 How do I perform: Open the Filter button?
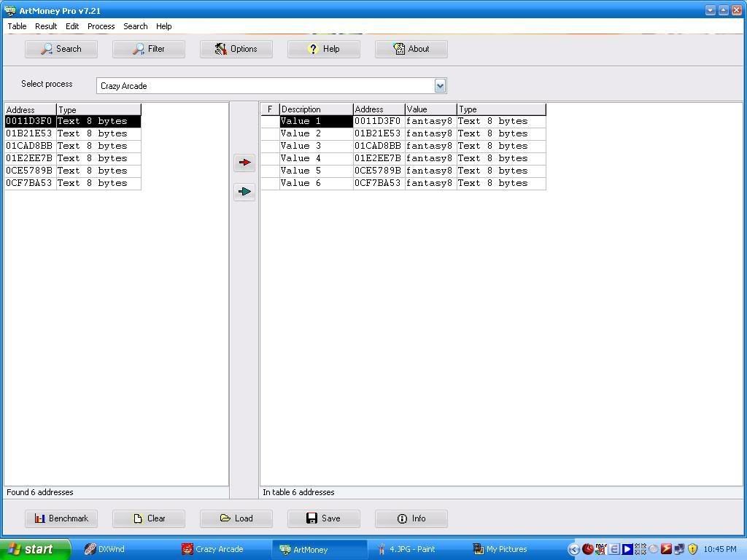(x=149, y=49)
